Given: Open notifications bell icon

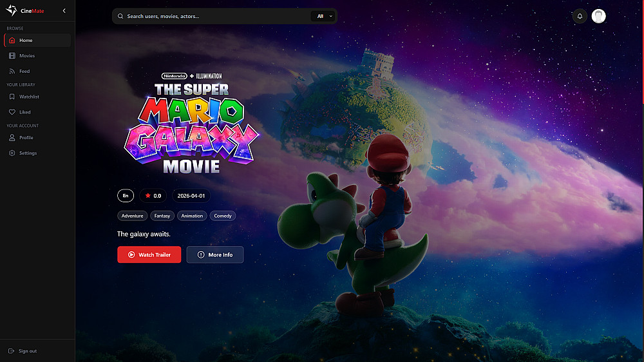Looking at the screenshot, I should pos(580,16).
